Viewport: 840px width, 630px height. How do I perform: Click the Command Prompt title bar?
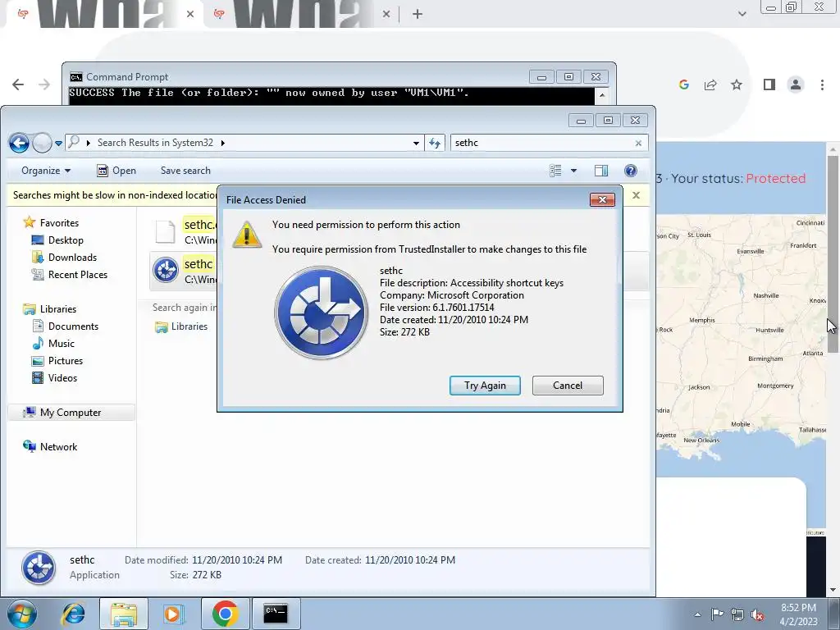pyautogui.click(x=300, y=76)
